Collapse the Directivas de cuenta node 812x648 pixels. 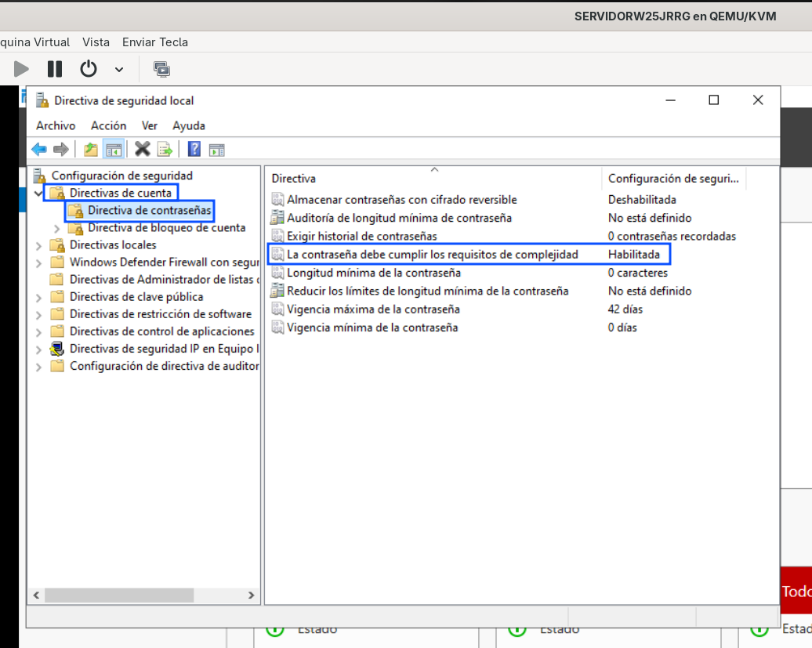(38, 193)
